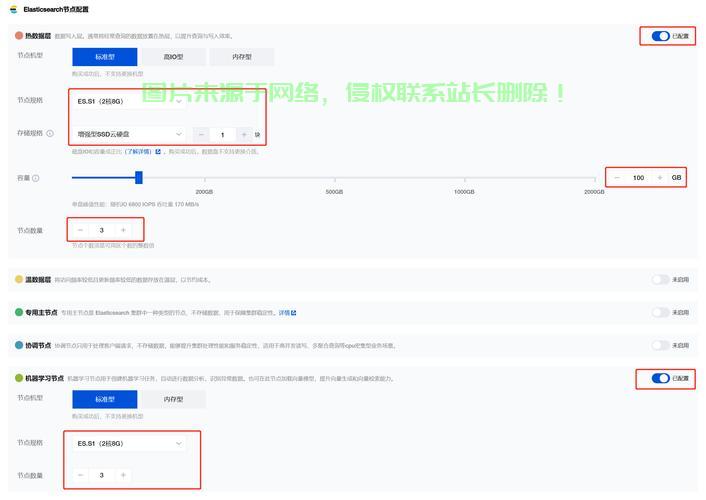Click the blue dot icon beside 协调节点
This screenshot has width=706, height=500.
[x=19, y=345]
